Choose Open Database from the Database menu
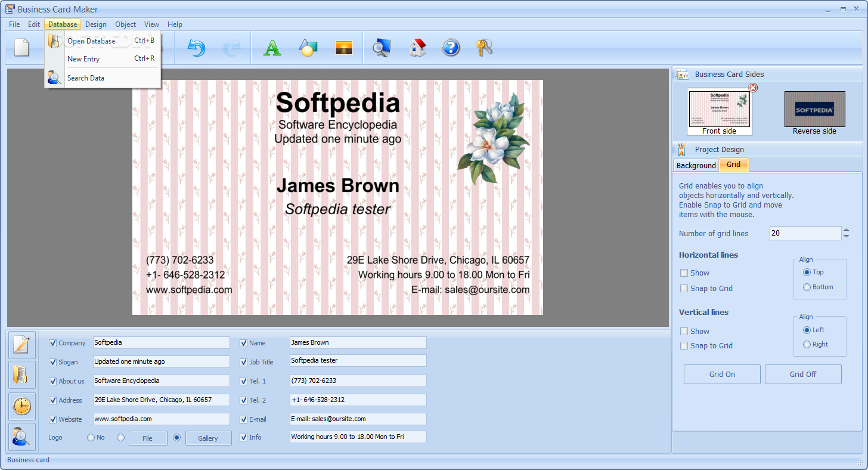The width and height of the screenshot is (868, 470). click(103, 41)
